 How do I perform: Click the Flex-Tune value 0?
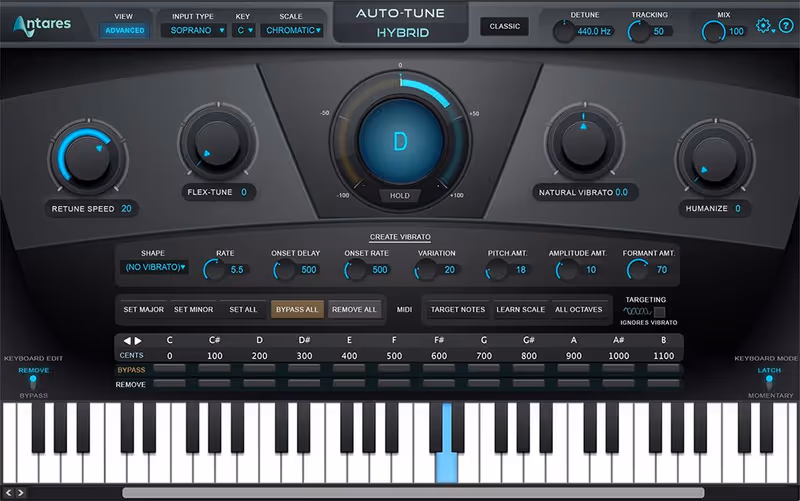coord(244,192)
